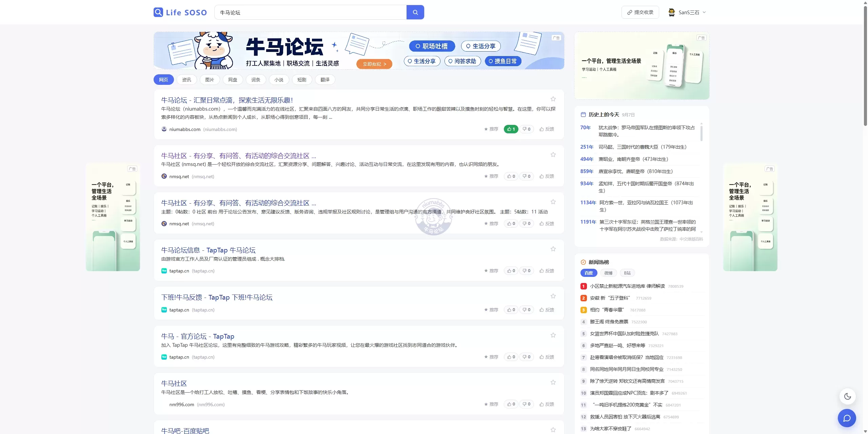
Task: Click 反馈 on nm996.com result
Action: pyautogui.click(x=547, y=404)
